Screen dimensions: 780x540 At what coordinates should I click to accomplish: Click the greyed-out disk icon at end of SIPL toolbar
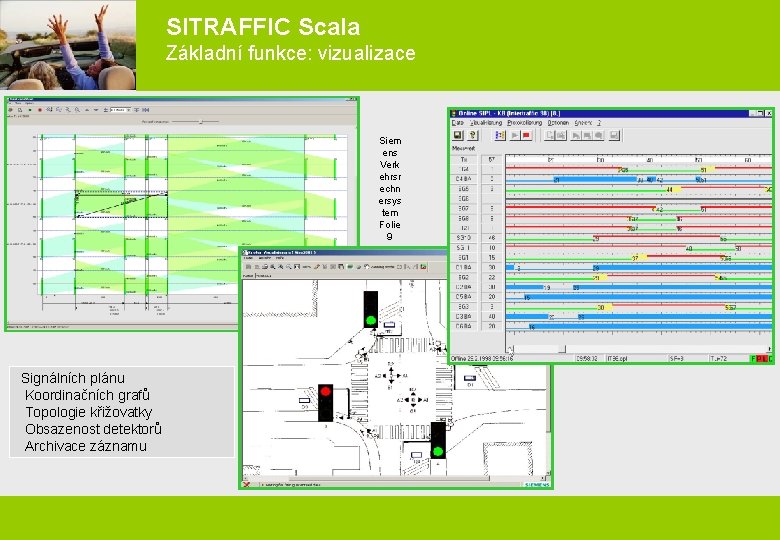[614, 135]
